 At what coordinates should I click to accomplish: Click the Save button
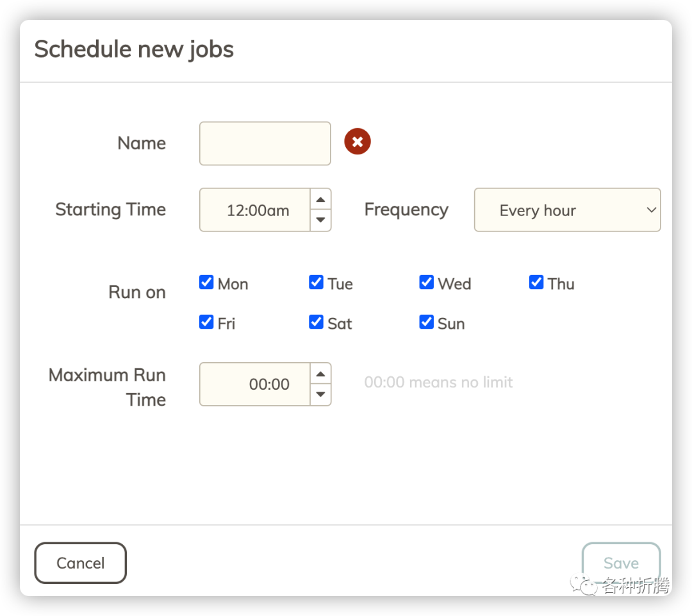[621, 563]
